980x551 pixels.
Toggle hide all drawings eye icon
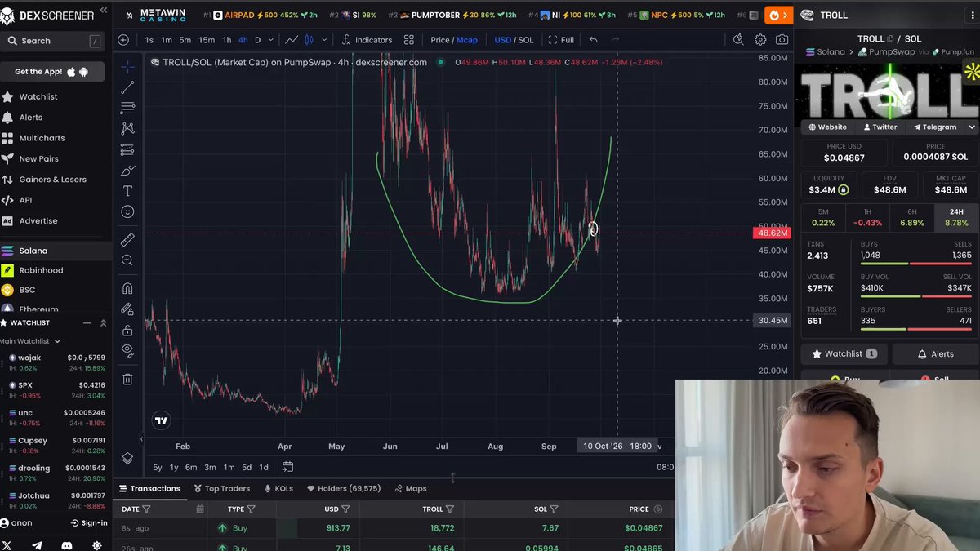(127, 349)
